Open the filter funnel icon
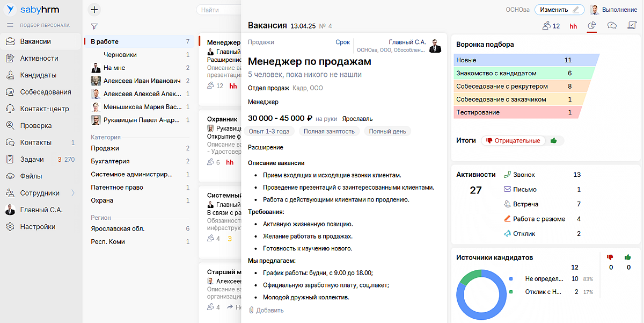Viewport: 644px width, 323px height. click(94, 26)
